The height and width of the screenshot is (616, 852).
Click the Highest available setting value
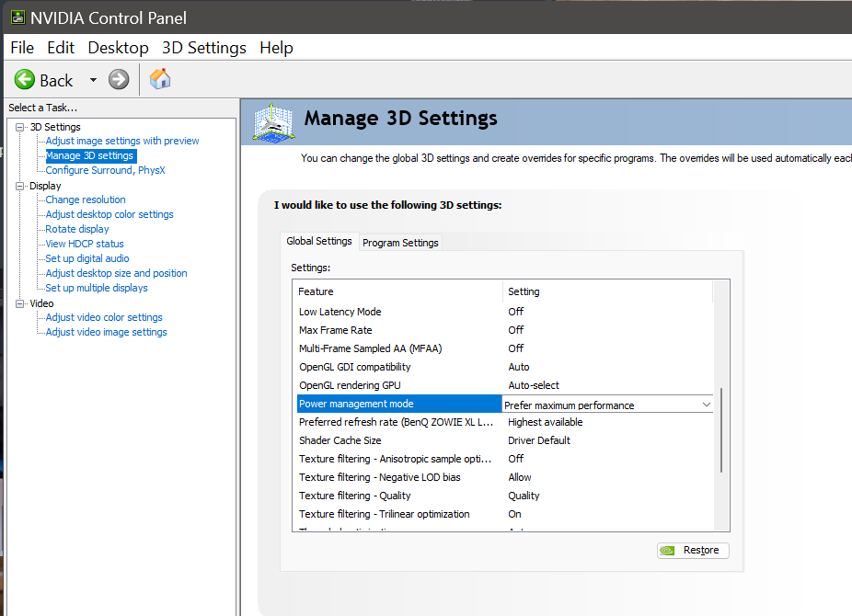tap(545, 422)
